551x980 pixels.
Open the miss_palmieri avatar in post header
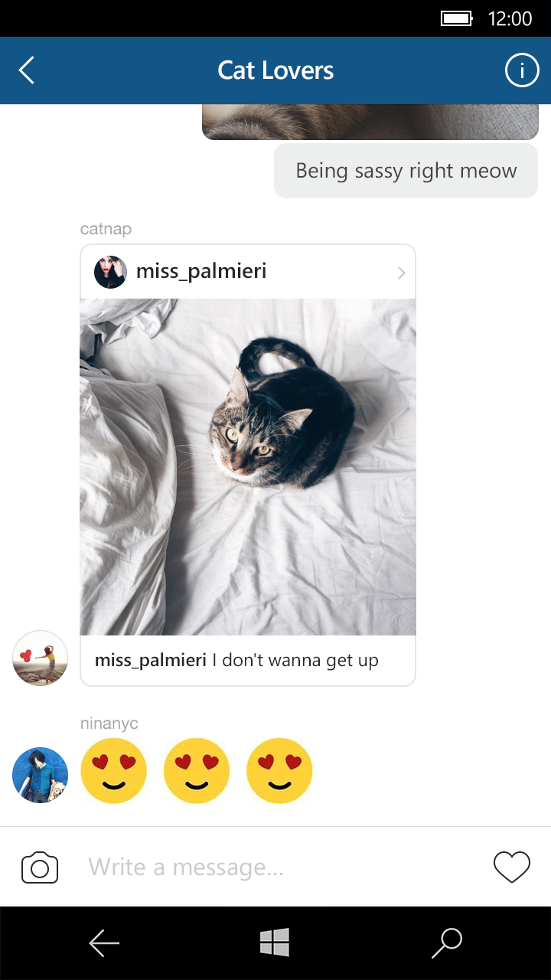point(110,272)
